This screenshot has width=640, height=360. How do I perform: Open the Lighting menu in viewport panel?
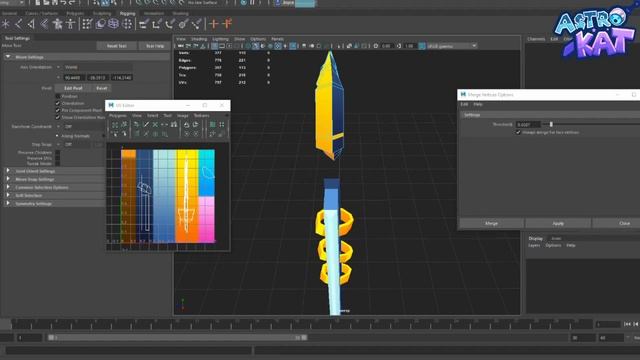pyautogui.click(x=220, y=39)
